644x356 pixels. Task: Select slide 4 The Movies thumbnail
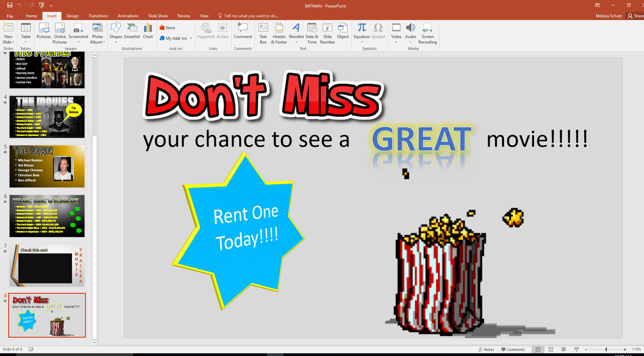click(x=47, y=117)
